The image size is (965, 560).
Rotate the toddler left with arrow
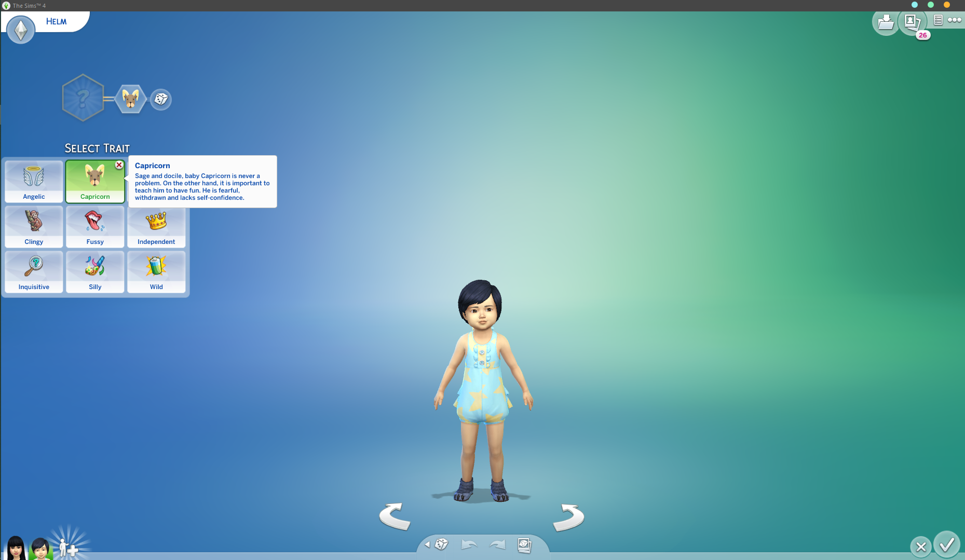(x=395, y=516)
